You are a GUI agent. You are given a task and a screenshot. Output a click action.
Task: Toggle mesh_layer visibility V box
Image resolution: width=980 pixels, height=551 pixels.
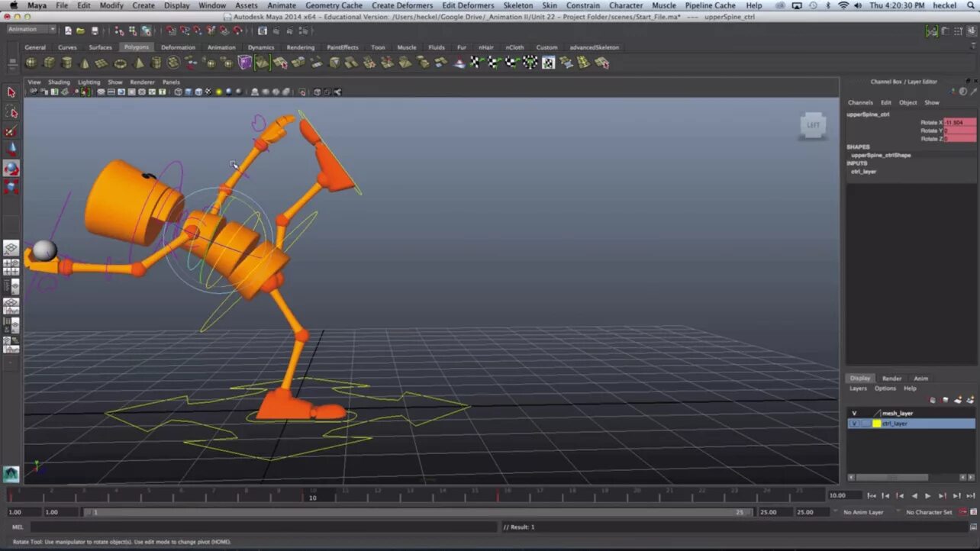click(x=854, y=413)
